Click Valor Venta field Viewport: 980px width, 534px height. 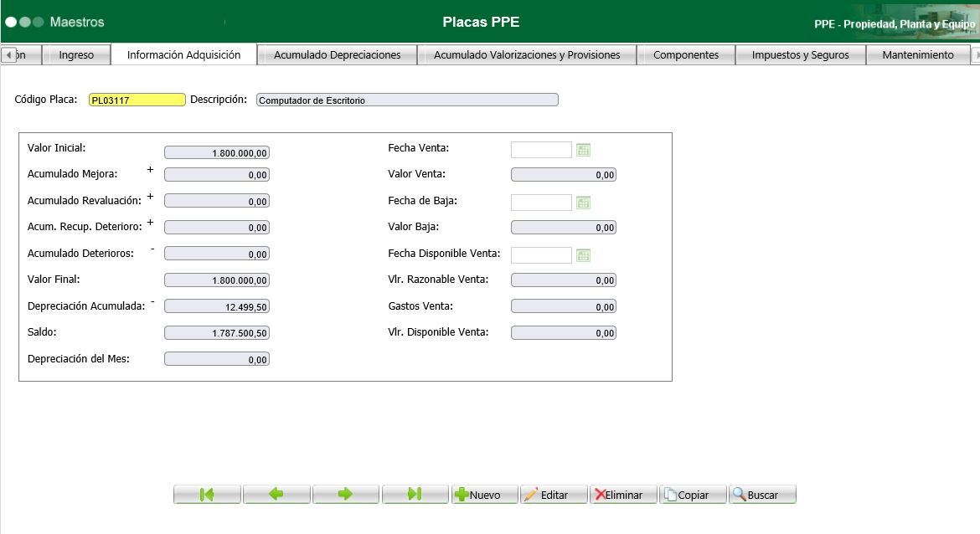pos(564,175)
